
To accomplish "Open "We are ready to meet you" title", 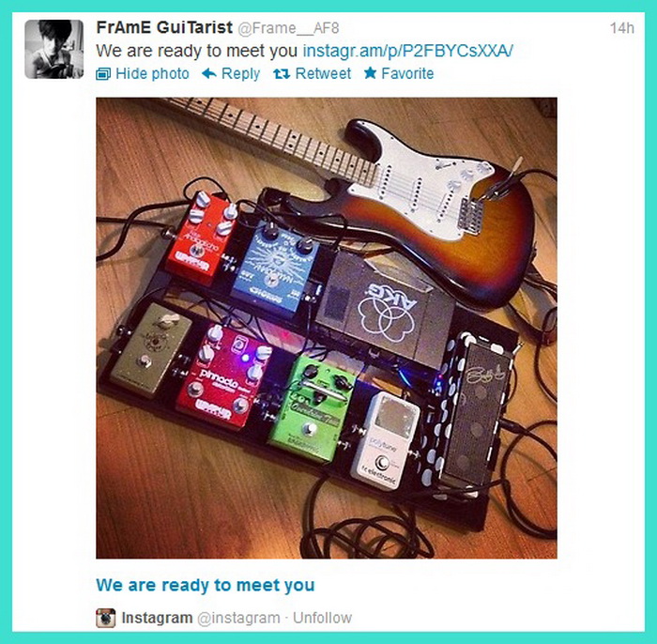I will click(206, 585).
